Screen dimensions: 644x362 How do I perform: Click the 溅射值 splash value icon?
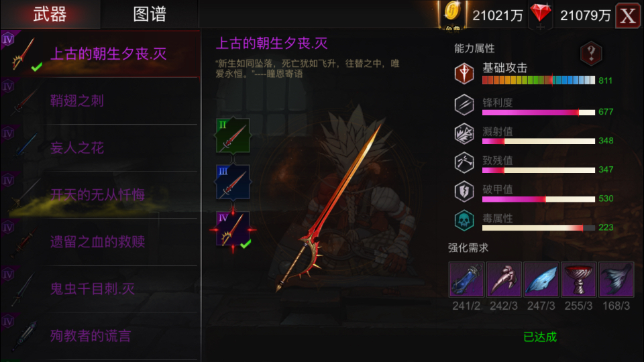[x=464, y=134]
